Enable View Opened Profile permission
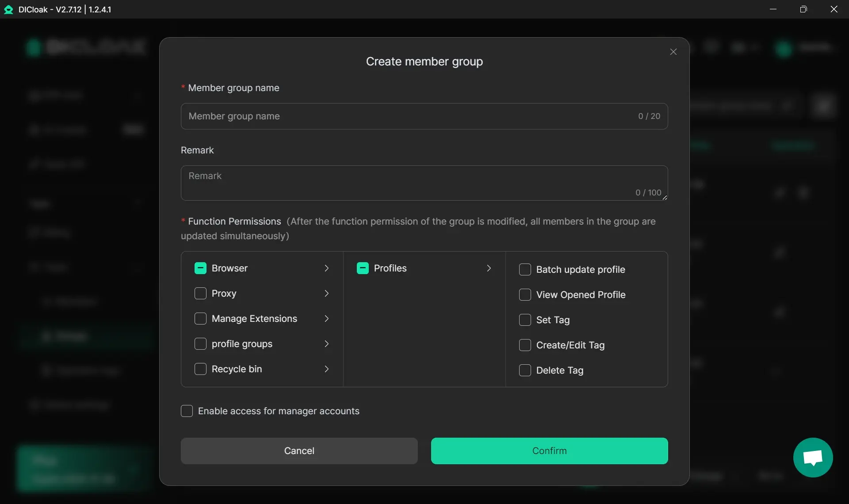The height and width of the screenshot is (504, 849). (525, 295)
